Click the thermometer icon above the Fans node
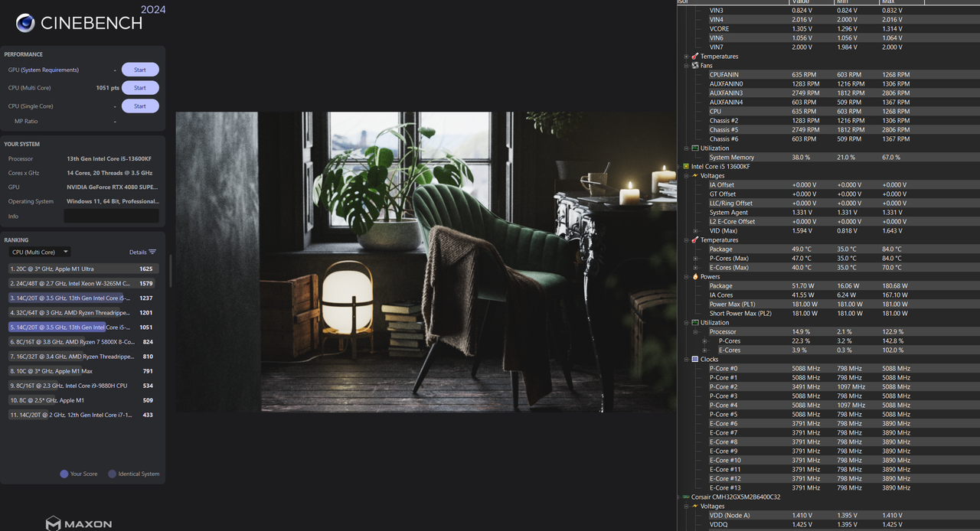This screenshot has width=980, height=531. point(695,57)
